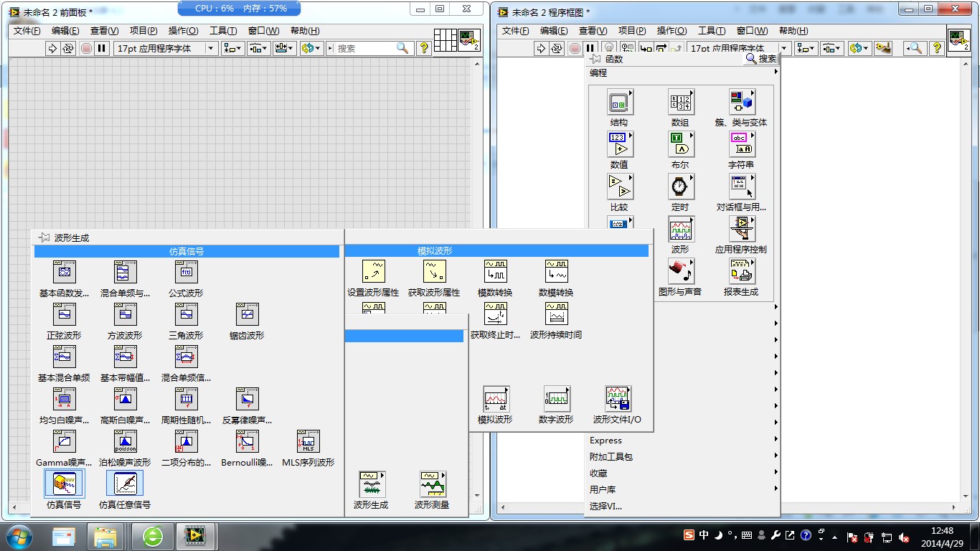The image size is (980, 551).
Task: Expand the 附加工具包 category row
Action: coord(682,456)
